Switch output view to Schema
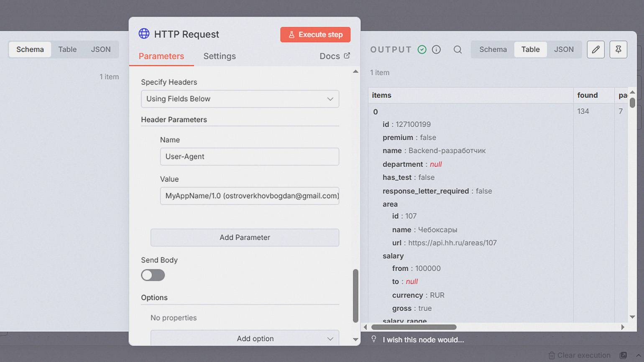Viewport: 644px width, 362px height. (x=493, y=49)
